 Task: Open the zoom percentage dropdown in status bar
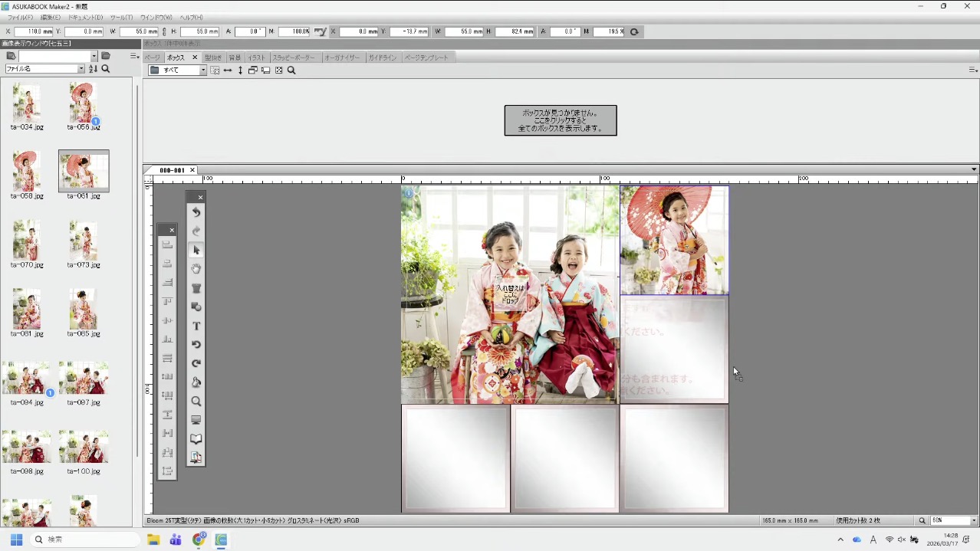click(x=974, y=520)
